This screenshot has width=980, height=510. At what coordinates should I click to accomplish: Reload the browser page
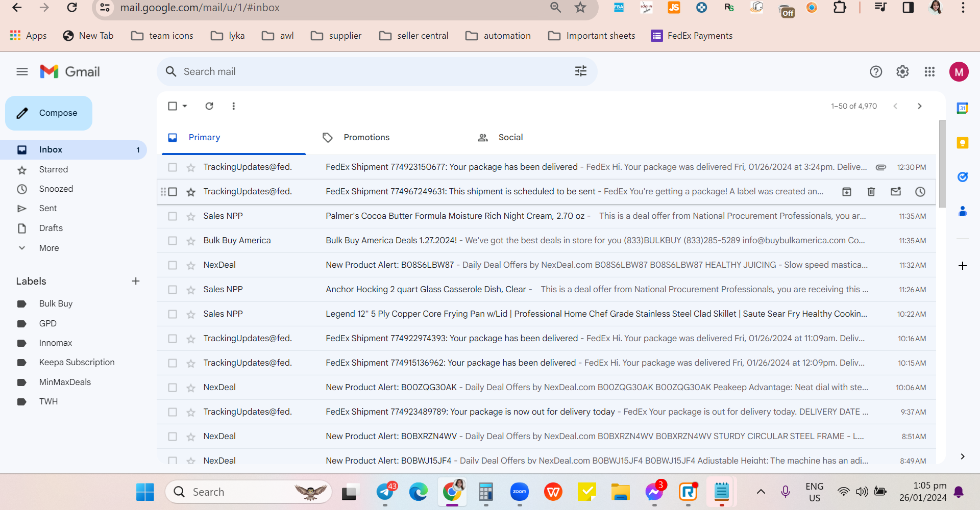72,7
